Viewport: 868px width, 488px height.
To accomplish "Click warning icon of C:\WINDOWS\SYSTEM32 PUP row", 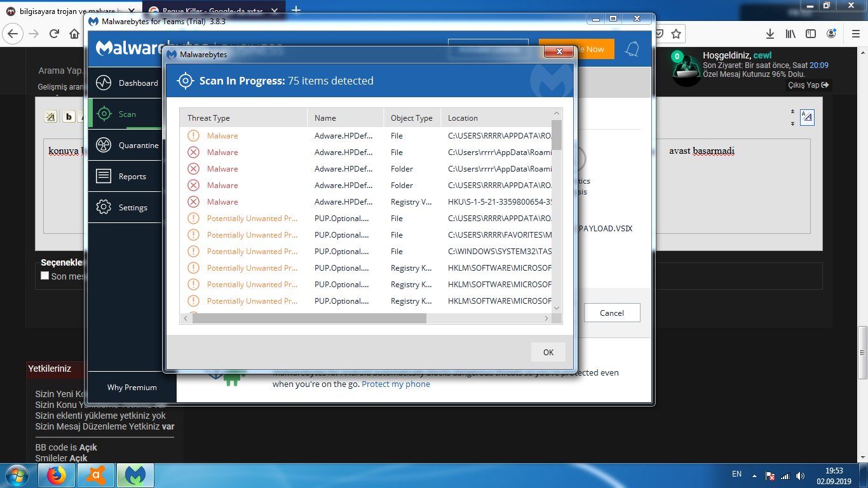I will (x=194, y=251).
